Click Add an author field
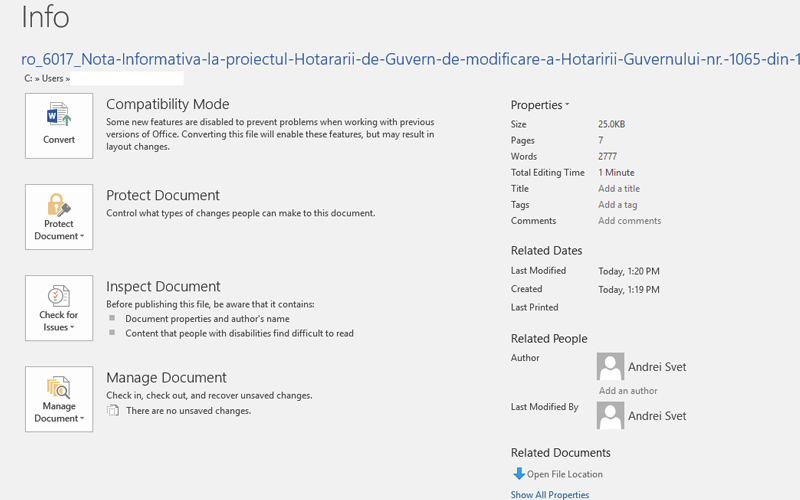Viewport: 800px width, 500px height. tap(628, 391)
